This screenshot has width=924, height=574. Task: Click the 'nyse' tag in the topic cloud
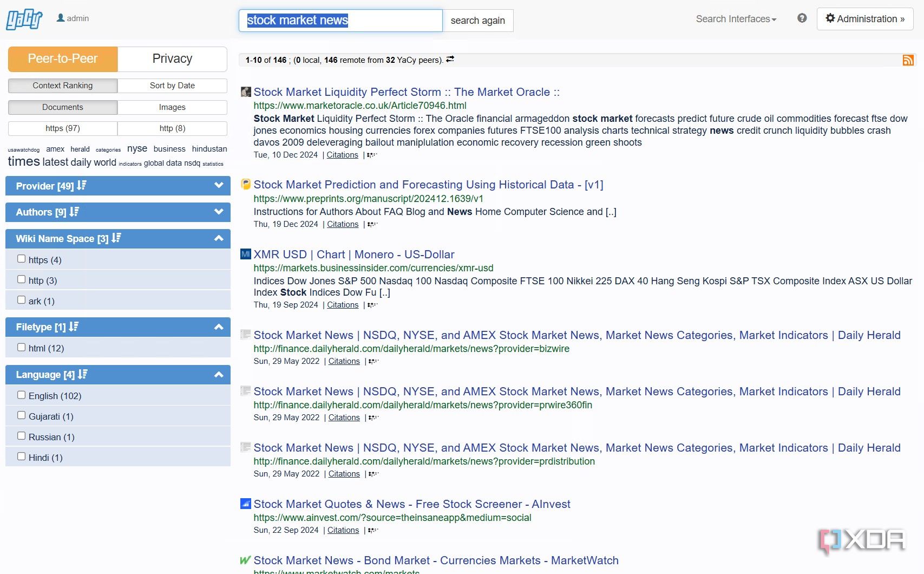click(137, 148)
